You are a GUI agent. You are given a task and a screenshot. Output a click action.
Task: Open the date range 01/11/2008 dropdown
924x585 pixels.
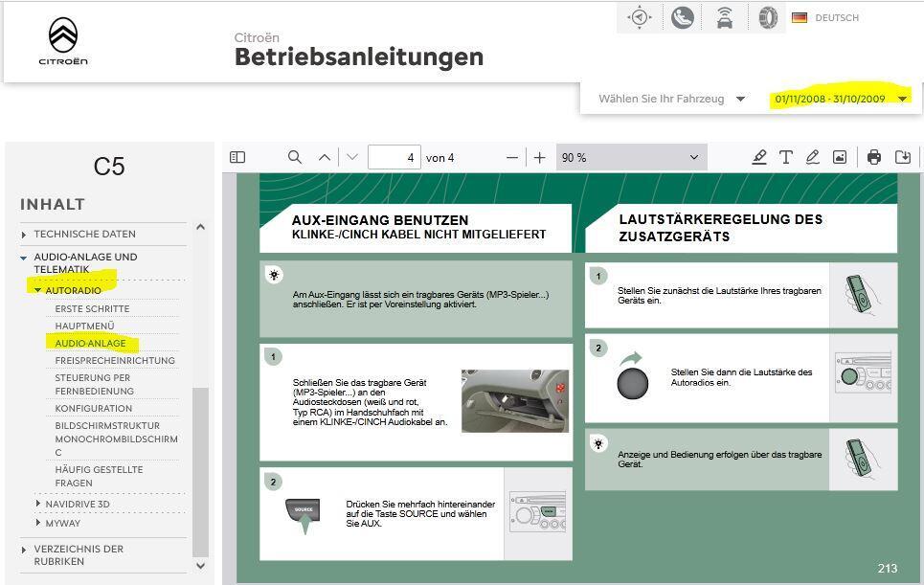tap(841, 99)
